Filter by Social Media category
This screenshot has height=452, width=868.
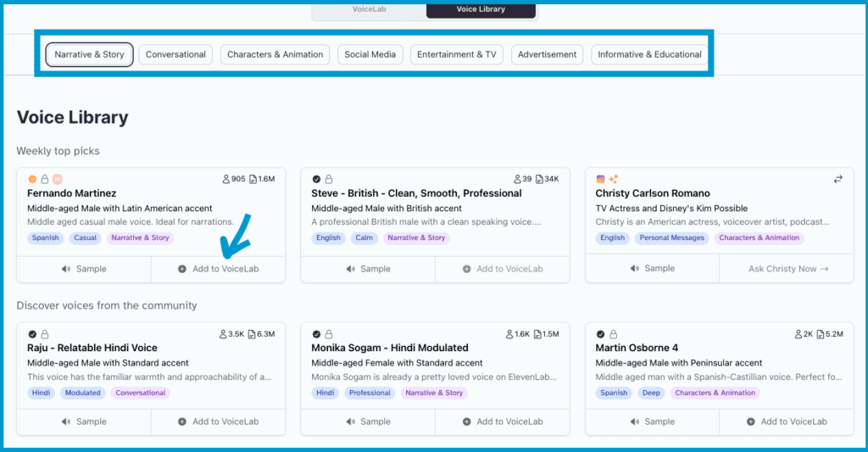click(x=370, y=54)
